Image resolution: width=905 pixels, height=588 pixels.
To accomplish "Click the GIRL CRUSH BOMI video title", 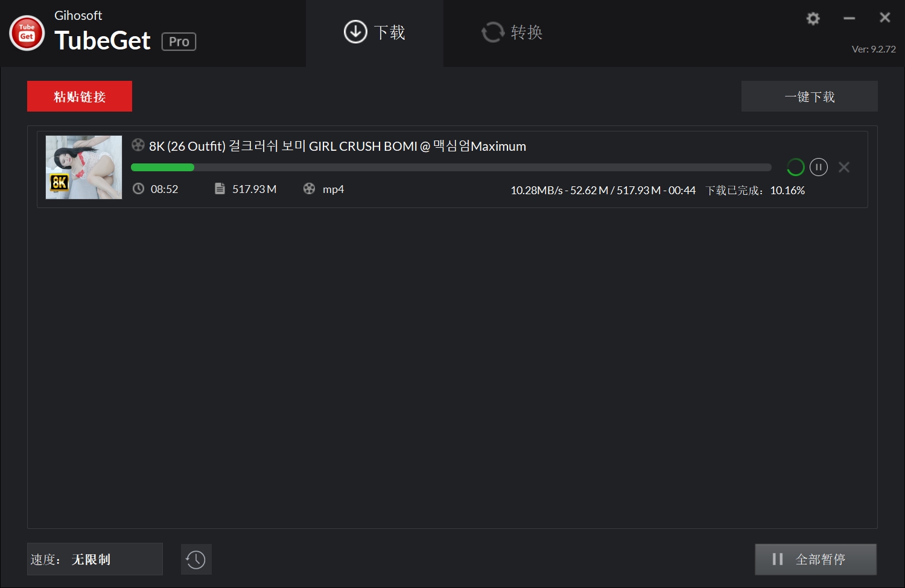I will (x=337, y=145).
